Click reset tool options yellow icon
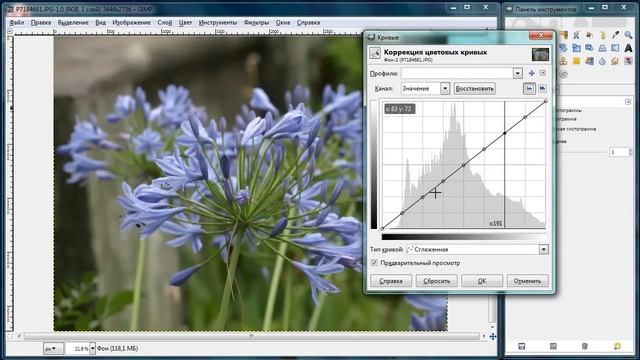 [x=617, y=346]
